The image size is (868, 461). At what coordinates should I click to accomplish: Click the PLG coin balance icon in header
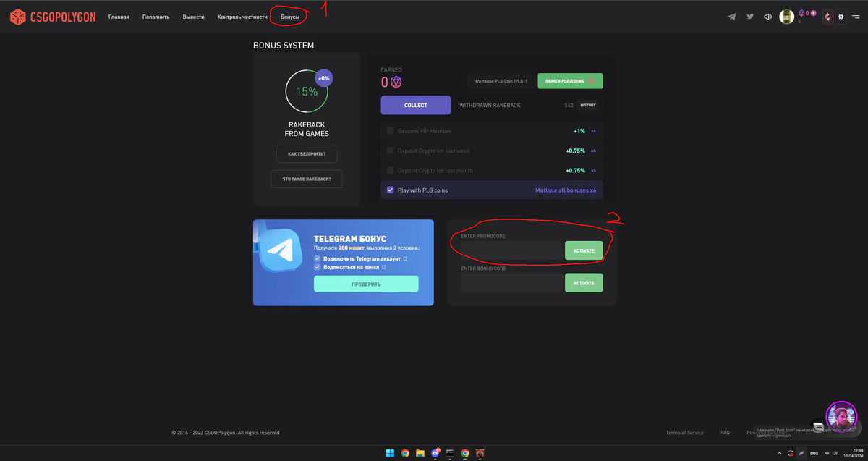[801, 13]
